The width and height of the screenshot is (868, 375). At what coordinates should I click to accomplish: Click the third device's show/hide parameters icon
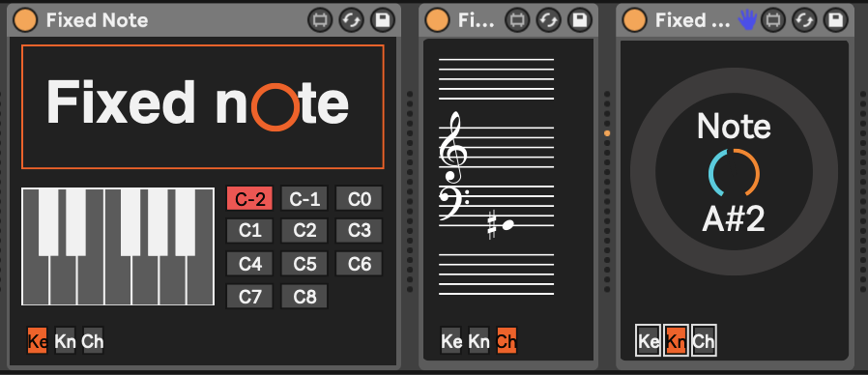pyautogui.click(x=773, y=20)
